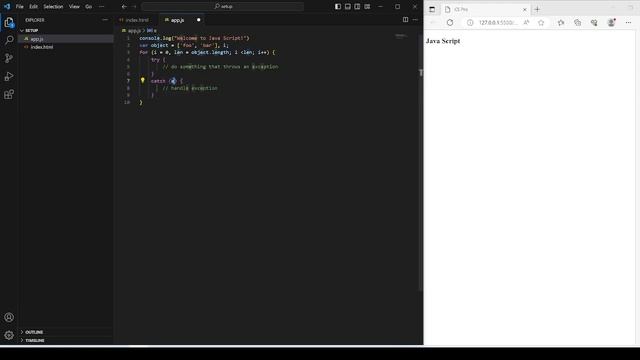The image size is (640, 360).
Task: Click the code minimap preview
Action: click(x=402, y=36)
